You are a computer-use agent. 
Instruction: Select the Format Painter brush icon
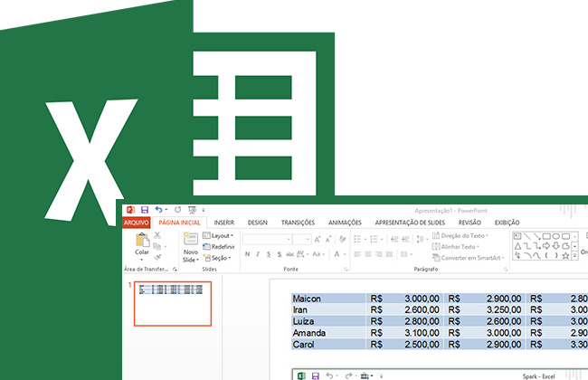click(157, 257)
